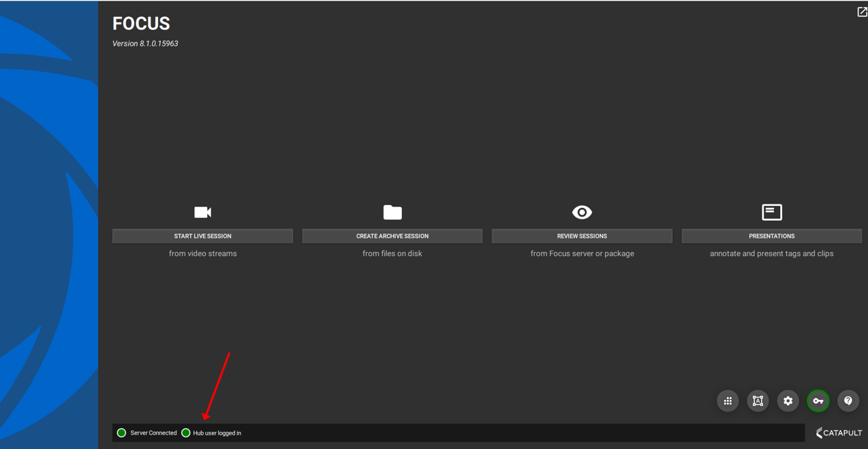This screenshot has height=449, width=868.
Task: Click the FOCUS title heading
Action: coord(141,23)
